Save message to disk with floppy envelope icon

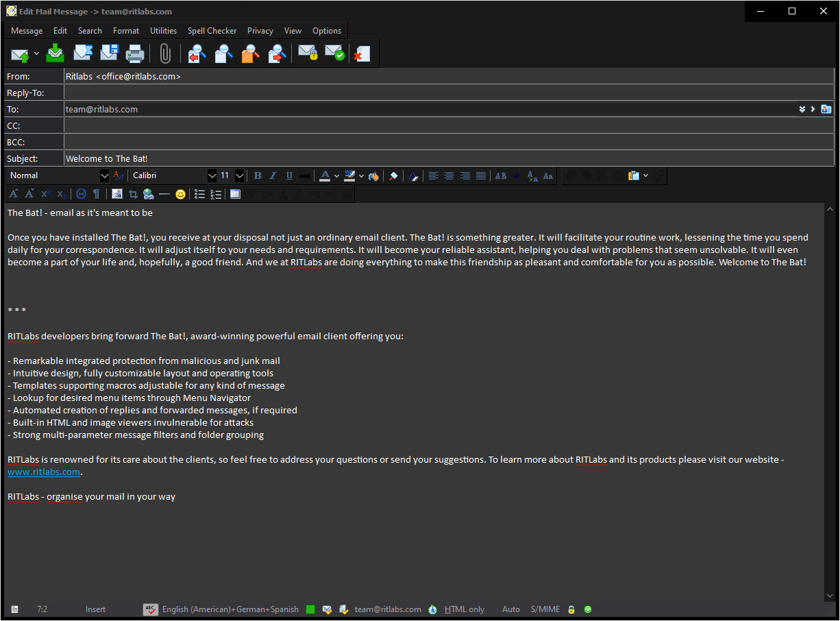pyautogui.click(x=109, y=53)
